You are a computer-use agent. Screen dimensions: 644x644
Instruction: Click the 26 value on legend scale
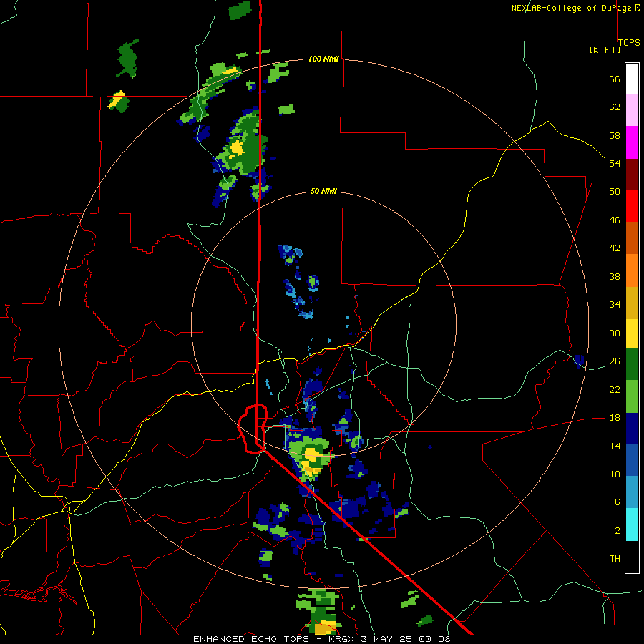615,361
